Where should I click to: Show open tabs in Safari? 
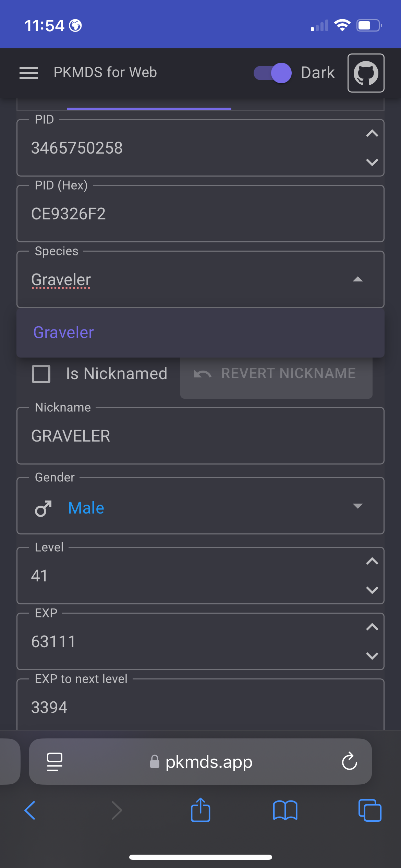tap(369, 810)
